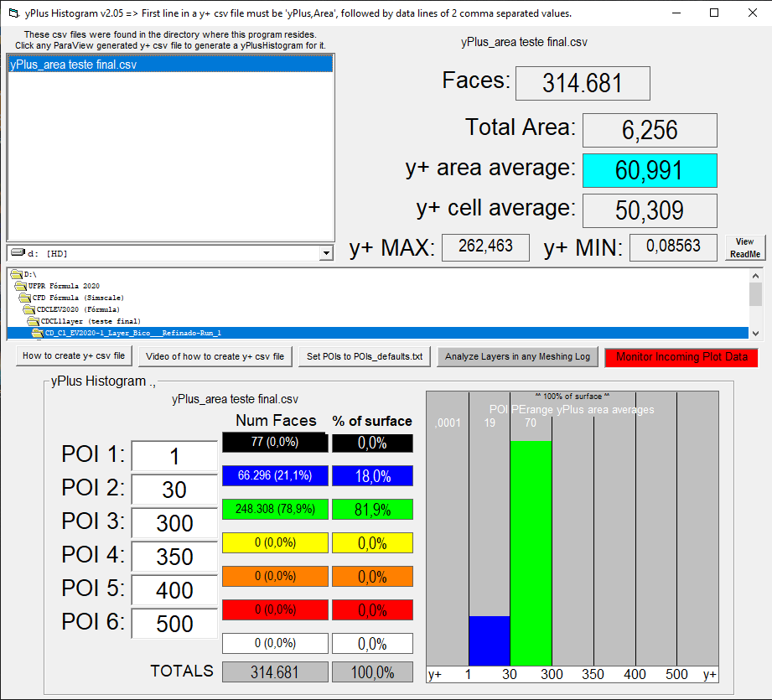Click the y+ cell average value 50,309
The height and width of the screenshot is (700, 772).
click(650, 210)
